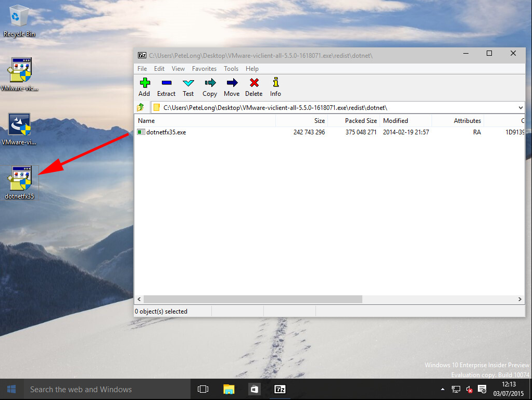The height and width of the screenshot is (400, 532).
Task: Expand the address path dropdown
Action: tap(521, 108)
